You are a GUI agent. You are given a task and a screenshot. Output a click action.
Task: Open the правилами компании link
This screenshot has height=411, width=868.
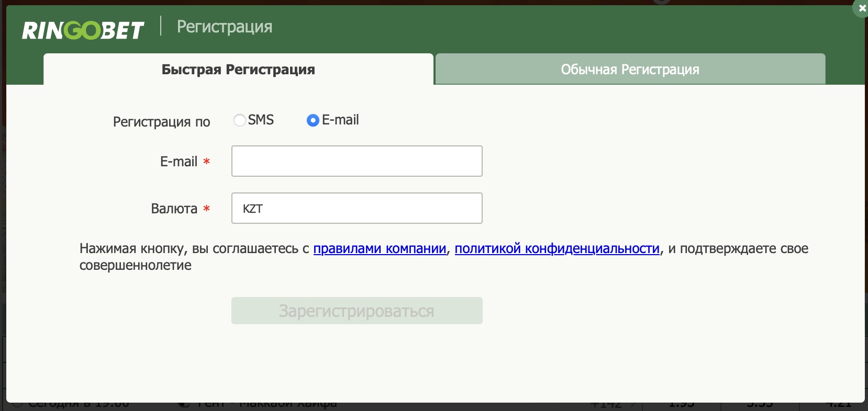pos(380,248)
